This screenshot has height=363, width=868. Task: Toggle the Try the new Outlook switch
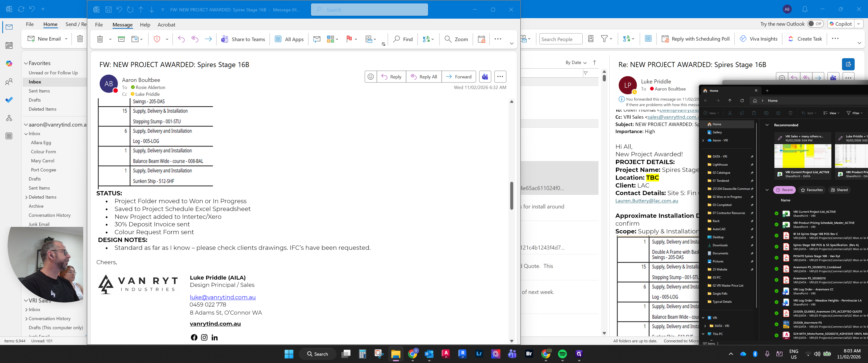[815, 24]
